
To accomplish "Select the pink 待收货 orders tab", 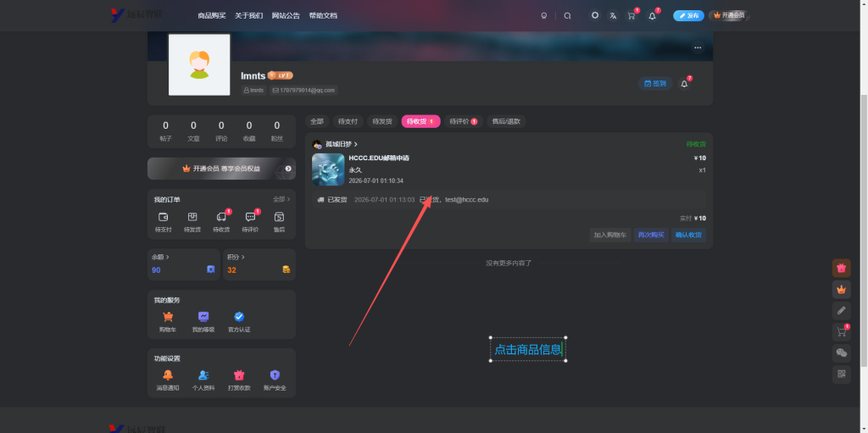I will 420,121.
